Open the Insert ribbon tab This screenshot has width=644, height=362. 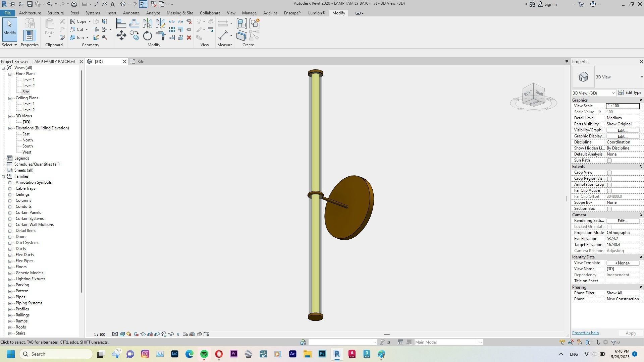(x=111, y=13)
